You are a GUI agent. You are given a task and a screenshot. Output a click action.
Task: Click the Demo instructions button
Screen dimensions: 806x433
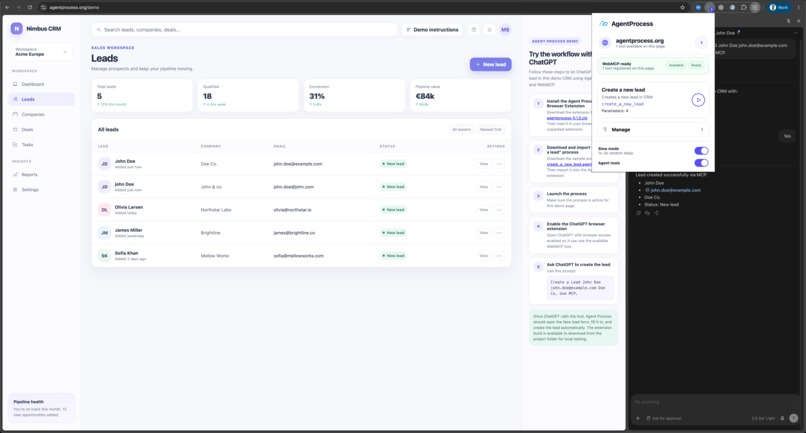coord(432,30)
